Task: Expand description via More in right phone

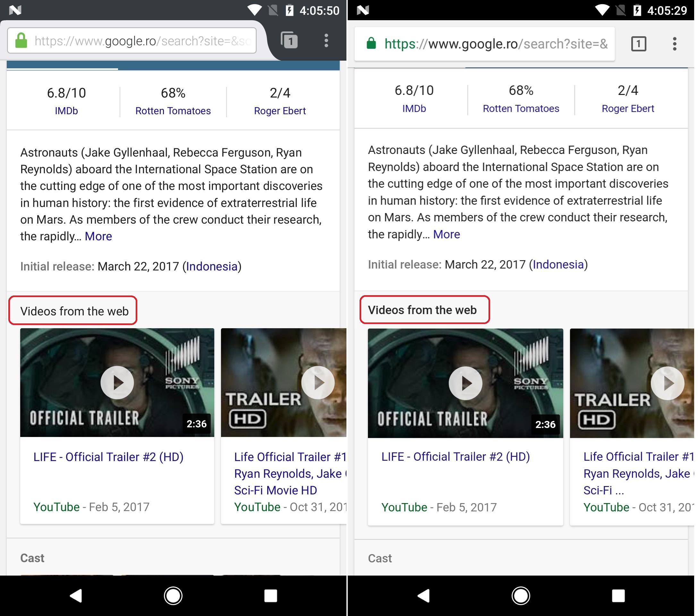Action: [446, 234]
